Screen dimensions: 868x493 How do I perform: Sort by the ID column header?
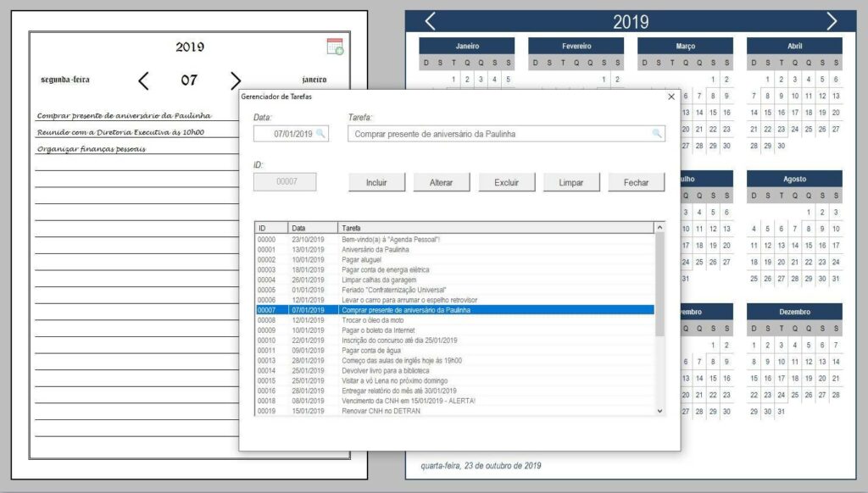click(271, 228)
